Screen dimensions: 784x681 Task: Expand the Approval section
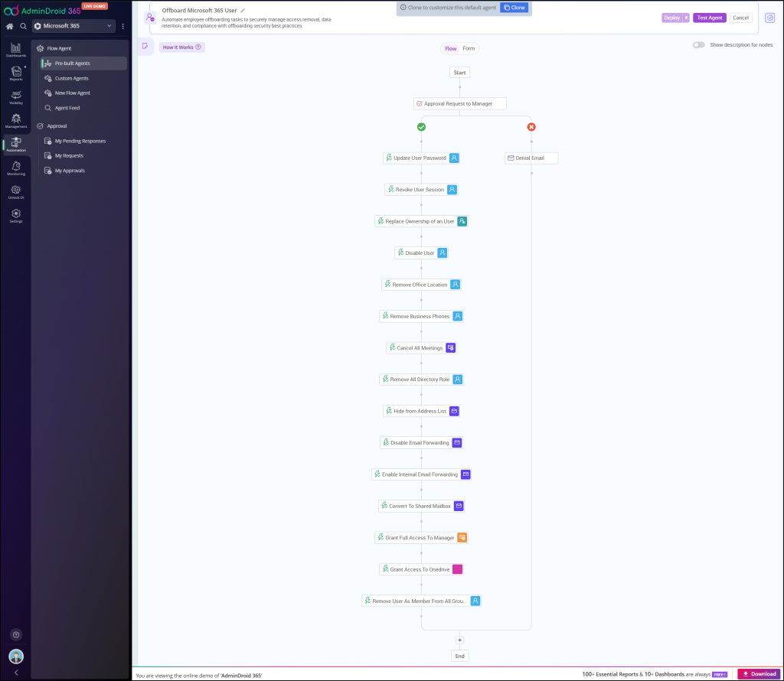pyautogui.click(x=57, y=126)
